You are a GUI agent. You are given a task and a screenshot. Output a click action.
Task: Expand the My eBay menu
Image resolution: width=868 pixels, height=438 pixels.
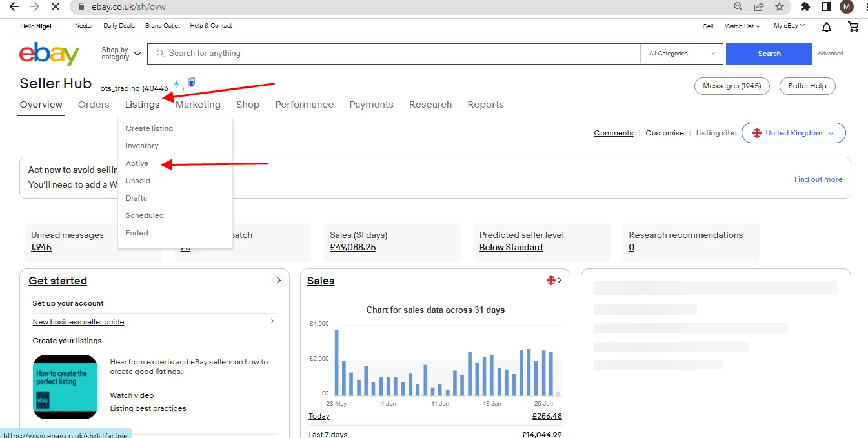point(789,26)
